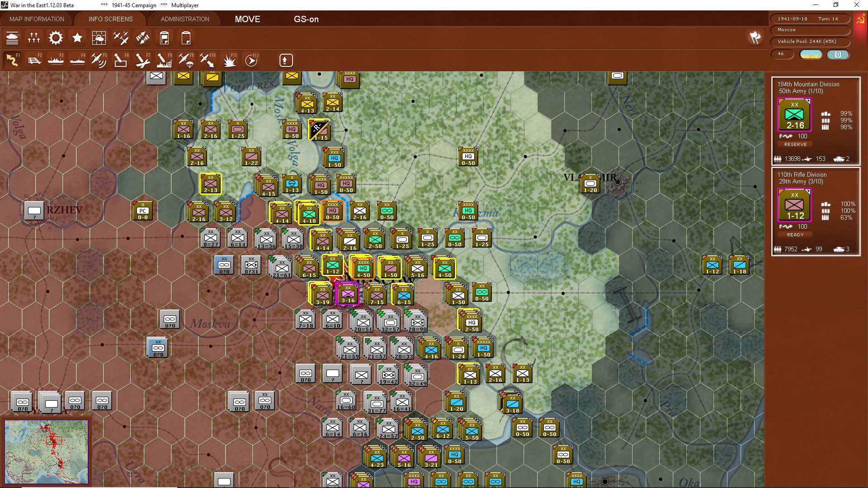Select the F1 Move mode icon
Screen dimensions: 868x488
(12, 60)
